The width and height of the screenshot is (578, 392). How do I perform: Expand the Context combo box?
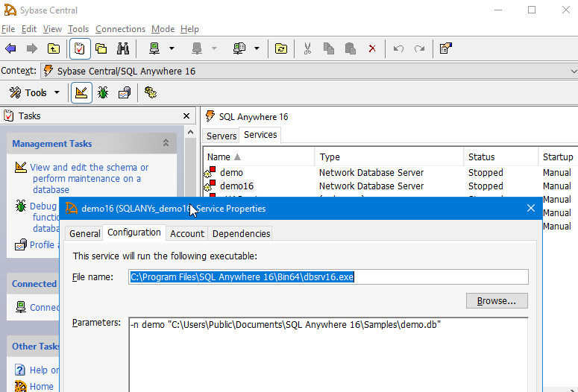[x=572, y=71]
